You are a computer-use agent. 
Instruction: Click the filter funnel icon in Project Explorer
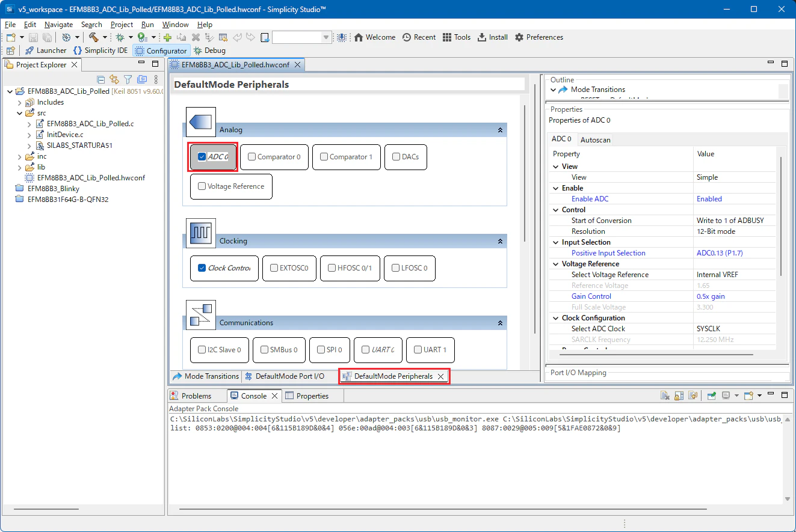(128, 79)
